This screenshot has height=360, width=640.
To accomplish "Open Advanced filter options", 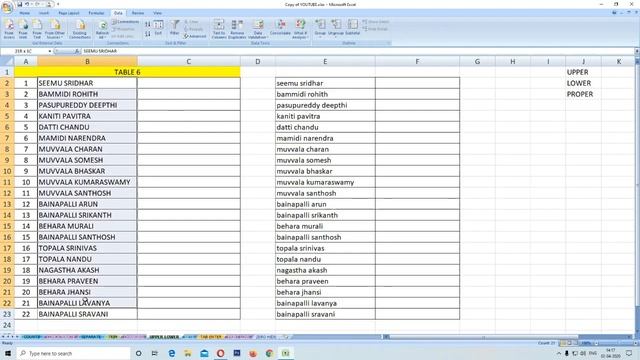I will [x=195, y=36].
